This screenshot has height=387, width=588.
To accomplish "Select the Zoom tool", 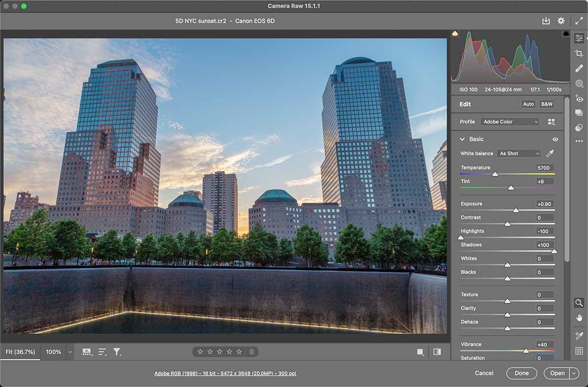I will [x=579, y=302].
